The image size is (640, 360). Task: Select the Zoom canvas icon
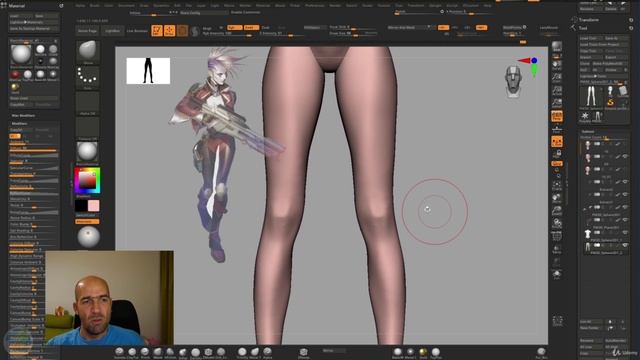tap(557, 78)
